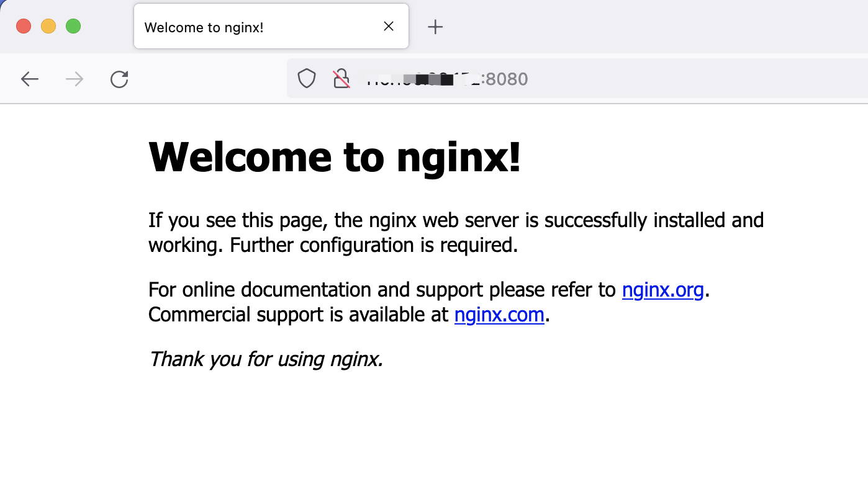Close the 'Welcome to nginx!' tab
The image size is (868, 479).
pos(389,26)
